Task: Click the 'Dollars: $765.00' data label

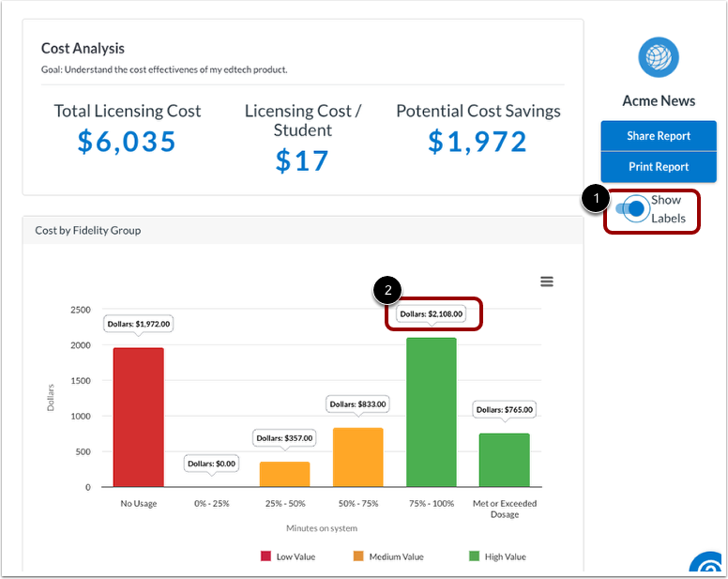Action: coord(504,409)
